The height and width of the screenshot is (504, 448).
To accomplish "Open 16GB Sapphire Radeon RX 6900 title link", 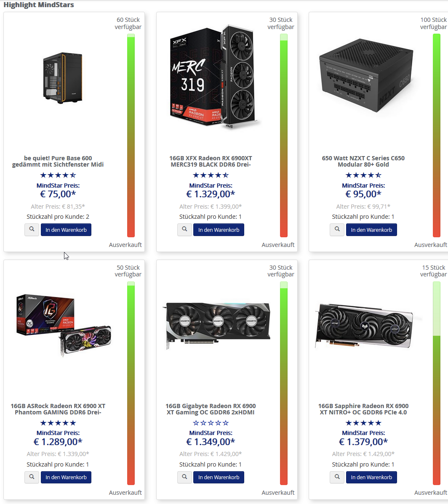I will [363, 409].
